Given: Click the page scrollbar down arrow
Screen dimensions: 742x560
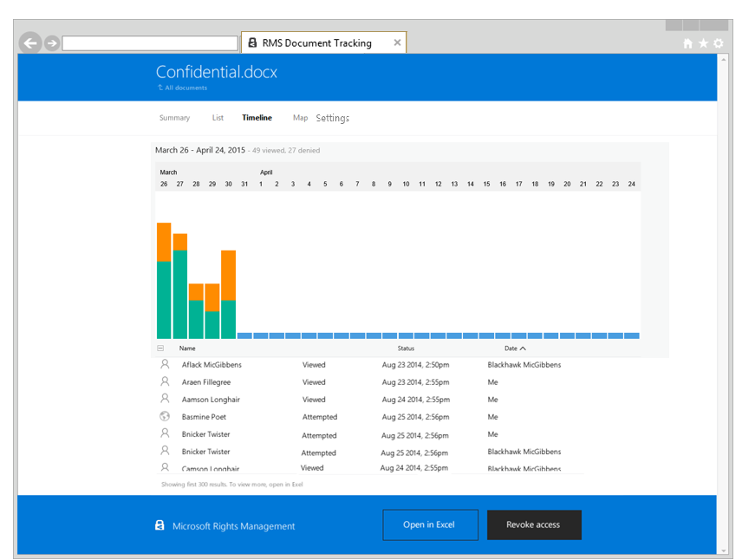Looking at the screenshot, I should tap(724, 550).
